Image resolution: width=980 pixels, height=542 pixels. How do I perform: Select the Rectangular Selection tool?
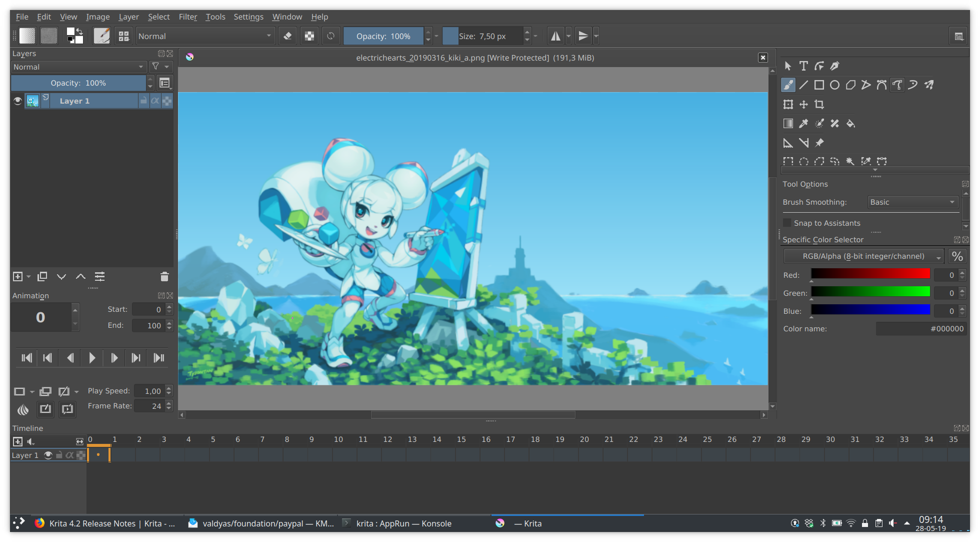click(x=788, y=161)
